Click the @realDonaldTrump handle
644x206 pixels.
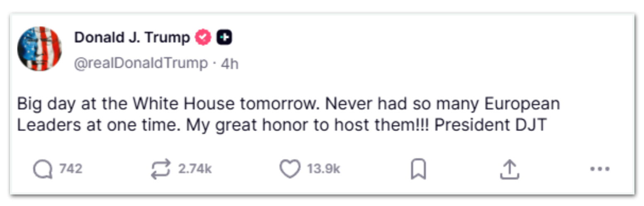[141, 64]
